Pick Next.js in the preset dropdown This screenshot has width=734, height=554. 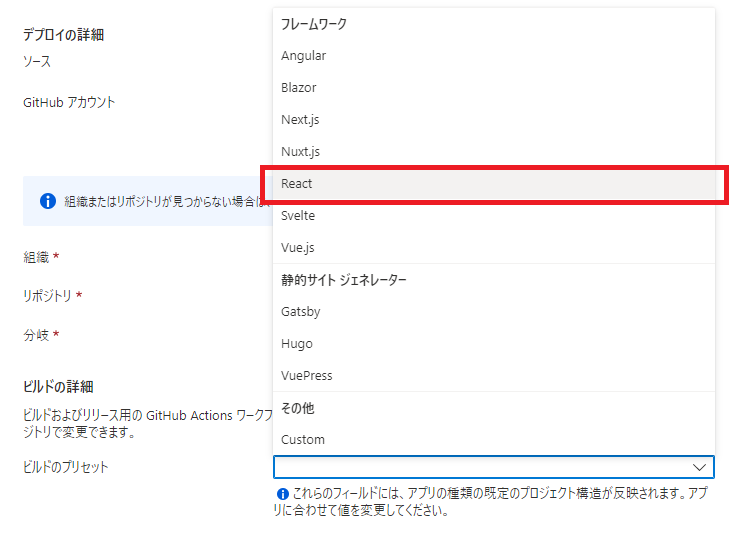(x=494, y=119)
